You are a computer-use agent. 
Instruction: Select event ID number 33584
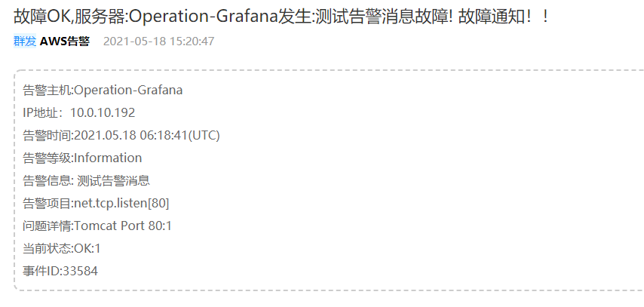point(81,271)
